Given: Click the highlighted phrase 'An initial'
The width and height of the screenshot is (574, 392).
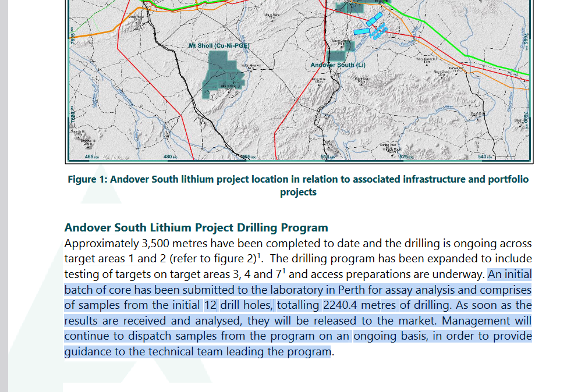Looking at the screenshot, I should (509, 275).
